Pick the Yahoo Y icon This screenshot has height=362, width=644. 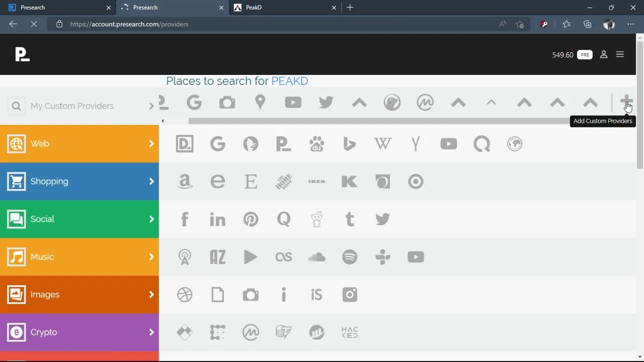[416, 144]
